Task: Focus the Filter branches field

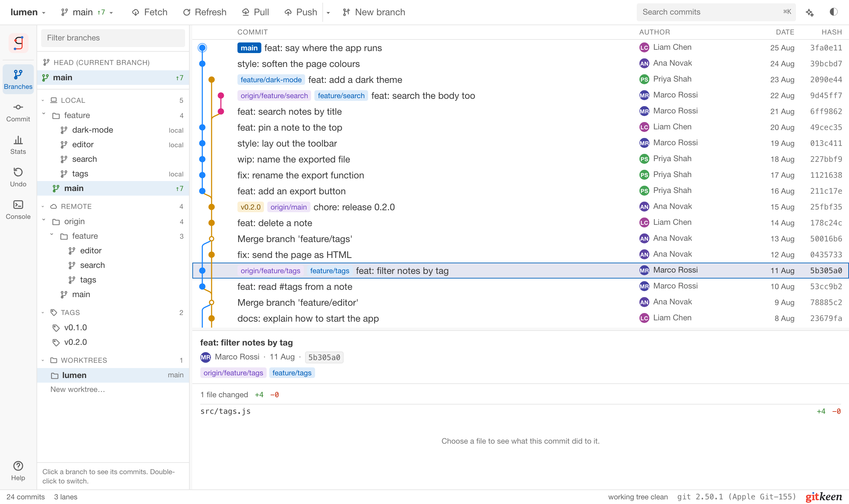Action: tap(113, 38)
